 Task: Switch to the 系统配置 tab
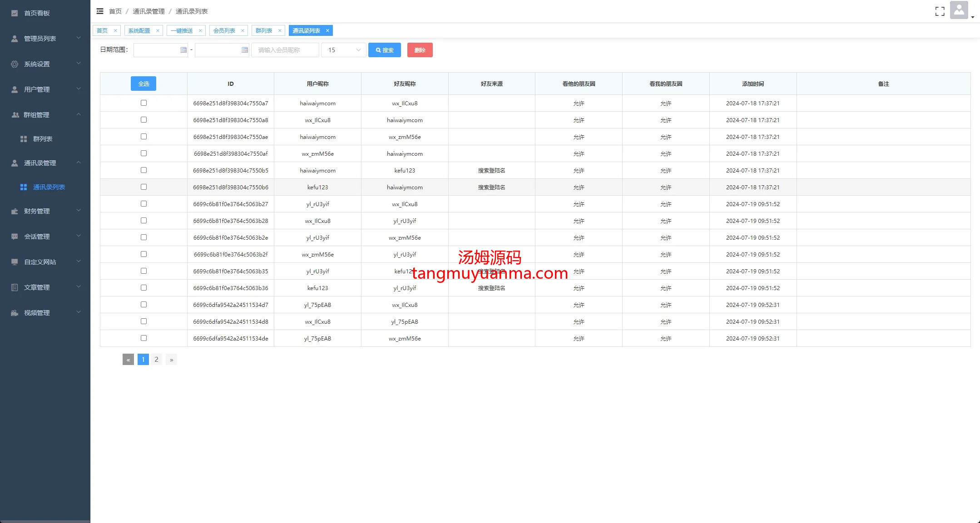click(139, 31)
